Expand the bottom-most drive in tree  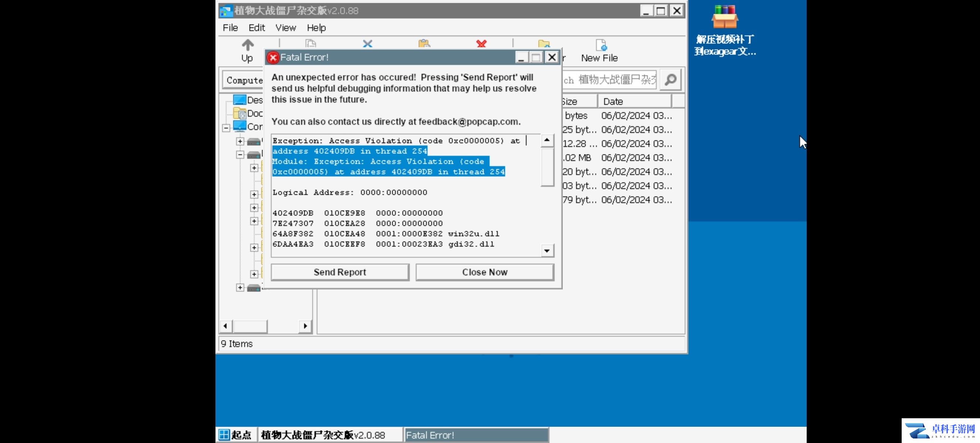[240, 288]
